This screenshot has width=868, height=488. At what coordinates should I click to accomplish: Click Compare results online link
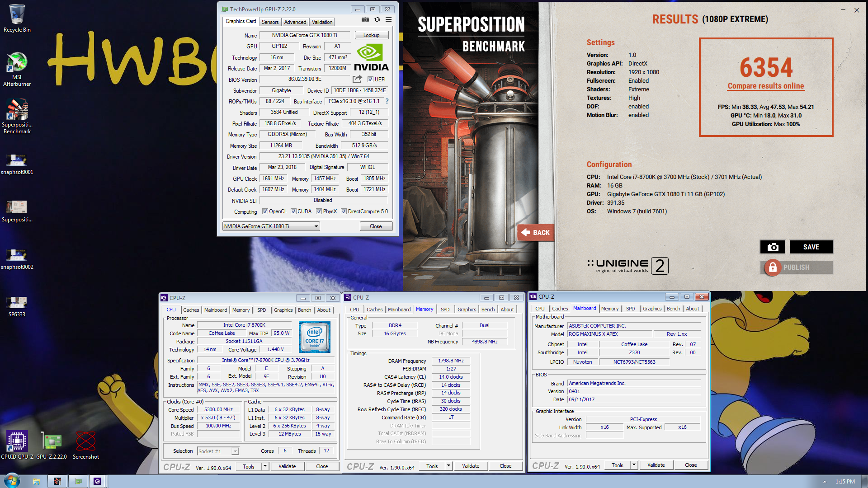(x=766, y=86)
